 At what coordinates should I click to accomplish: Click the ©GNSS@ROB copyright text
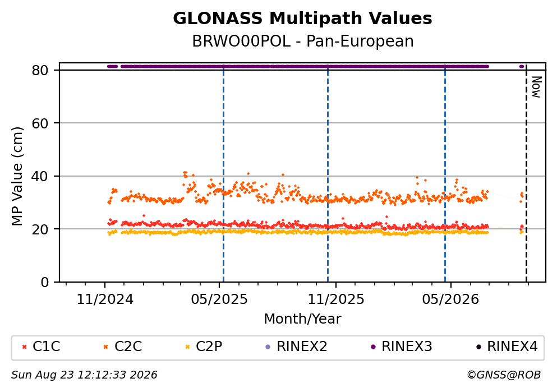tap(504, 375)
